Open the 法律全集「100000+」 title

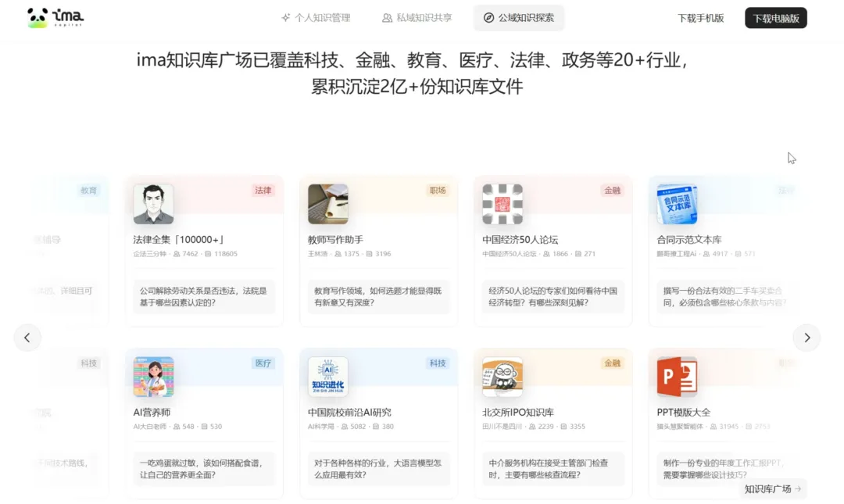click(x=179, y=240)
